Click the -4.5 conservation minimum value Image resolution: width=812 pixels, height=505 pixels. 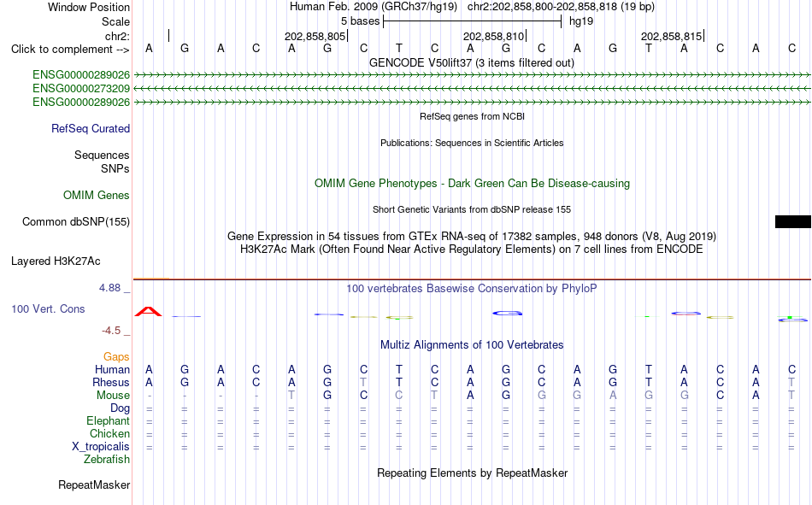click(111, 331)
